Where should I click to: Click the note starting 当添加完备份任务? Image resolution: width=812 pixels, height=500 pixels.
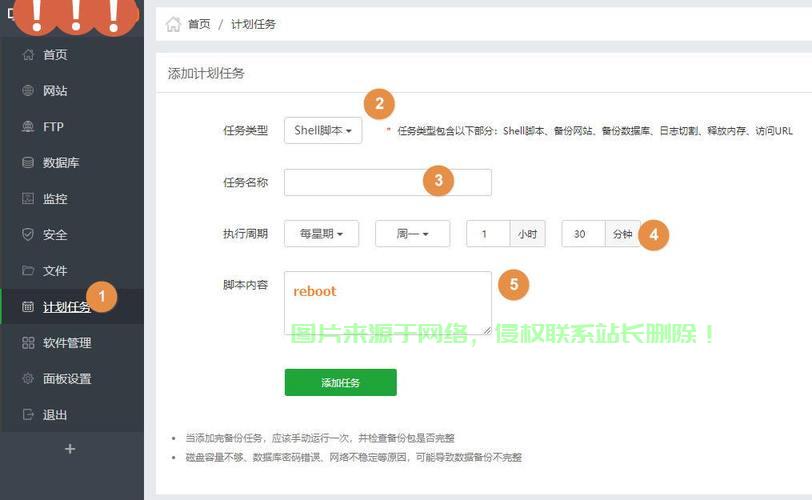[x=320, y=438]
